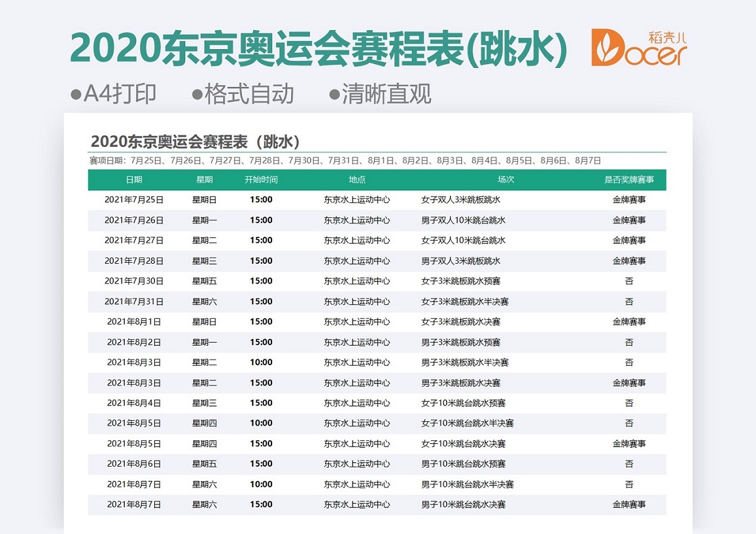Click the 是否奖牌赛事 column header
The width and height of the screenshot is (756, 534).
pyautogui.click(x=629, y=179)
